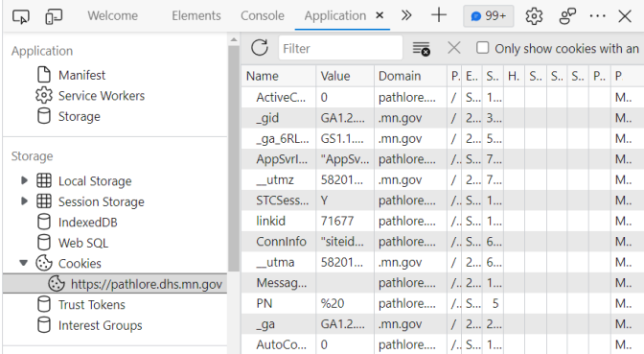Image resolution: width=644 pixels, height=354 pixels.
Task: Select the __utma cookie row
Action: (x=443, y=262)
